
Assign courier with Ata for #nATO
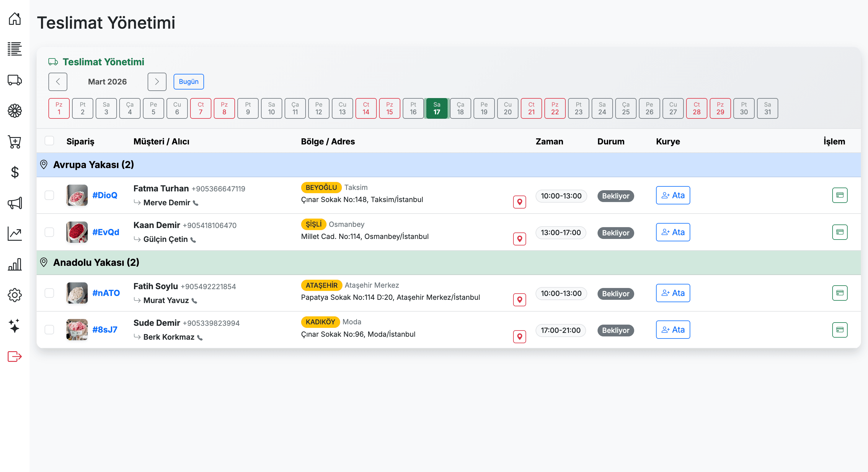[673, 293]
